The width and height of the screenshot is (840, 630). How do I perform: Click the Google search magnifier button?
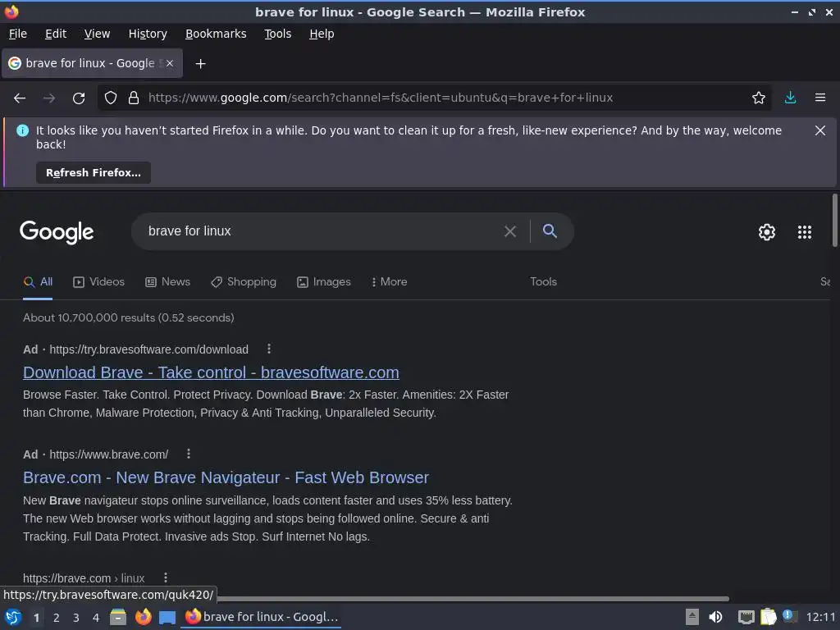[550, 231]
